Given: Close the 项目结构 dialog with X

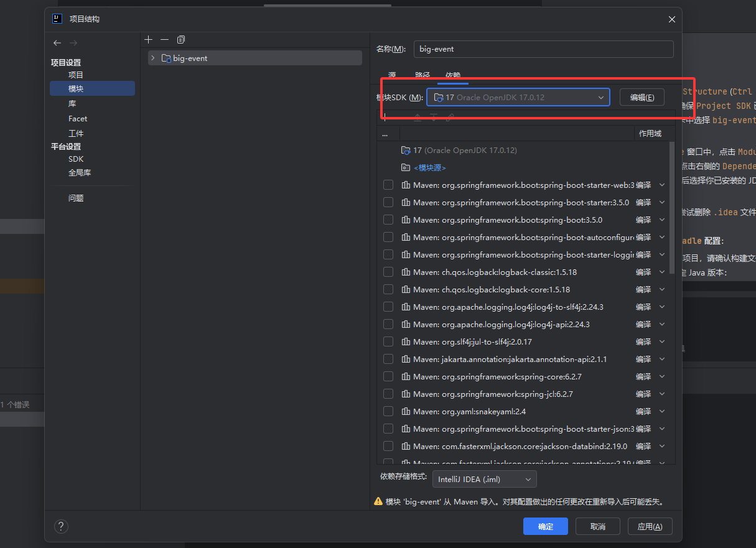Looking at the screenshot, I should [x=672, y=19].
